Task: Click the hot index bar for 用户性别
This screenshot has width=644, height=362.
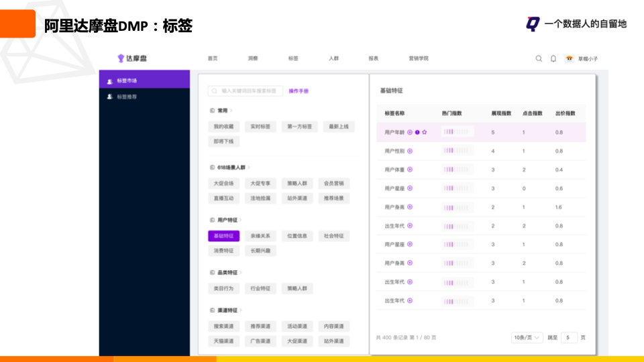Action: (458, 151)
